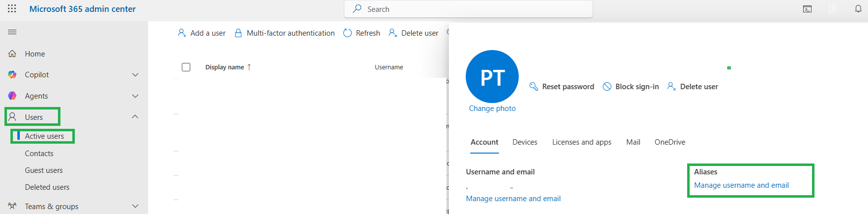This screenshot has width=868, height=217.
Task: Click the magnifier icon in Search
Action: click(x=357, y=9)
